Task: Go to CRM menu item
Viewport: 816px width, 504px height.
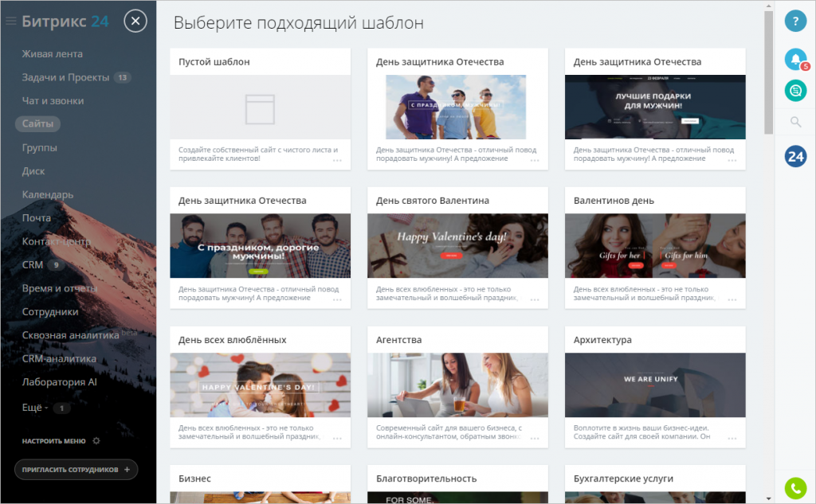Action: pos(33,264)
